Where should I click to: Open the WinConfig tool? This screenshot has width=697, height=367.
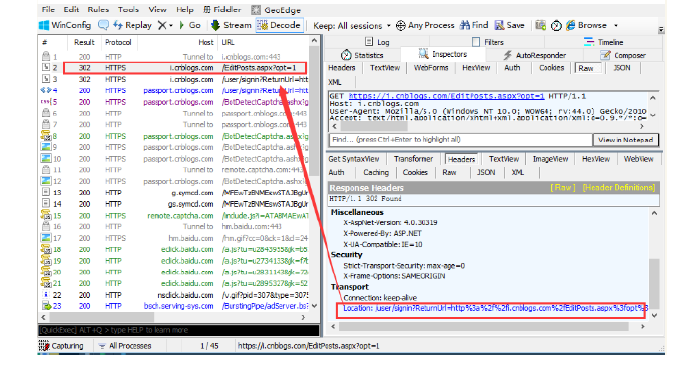click(x=65, y=25)
